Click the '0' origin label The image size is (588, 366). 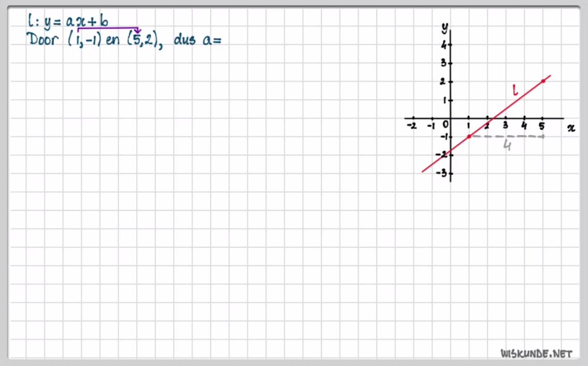tap(446, 124)
